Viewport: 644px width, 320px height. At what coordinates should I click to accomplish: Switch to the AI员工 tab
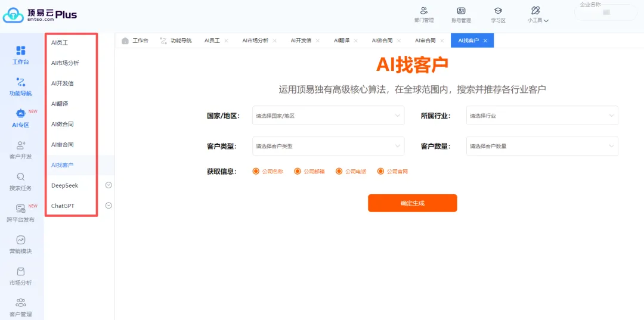point(212,41)
